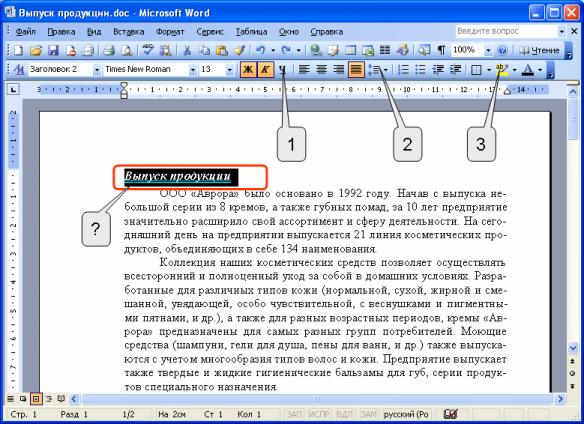The height and width of the screenshot is (424, 584).
Task: Open the Таблица menu
Action: [251, 32]
